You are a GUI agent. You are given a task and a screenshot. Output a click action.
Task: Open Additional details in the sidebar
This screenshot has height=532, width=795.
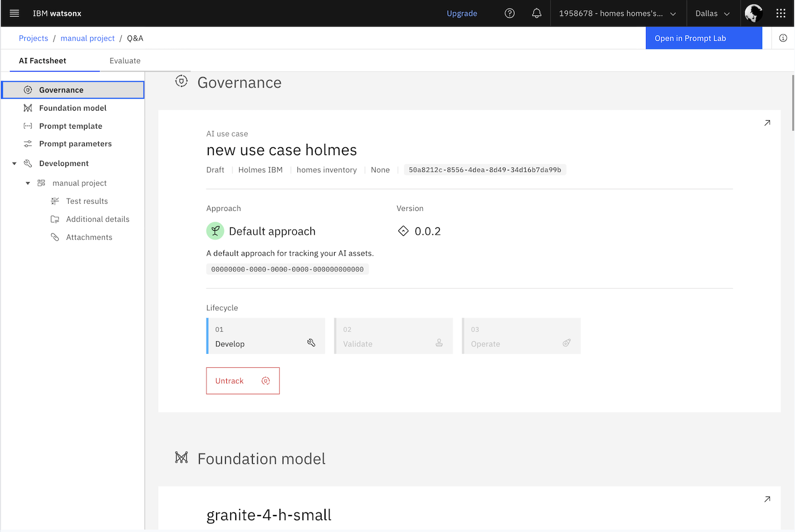(98, 219)
